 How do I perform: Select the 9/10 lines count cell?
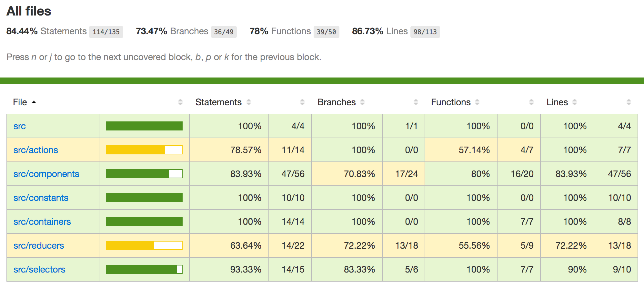point(616,269)
